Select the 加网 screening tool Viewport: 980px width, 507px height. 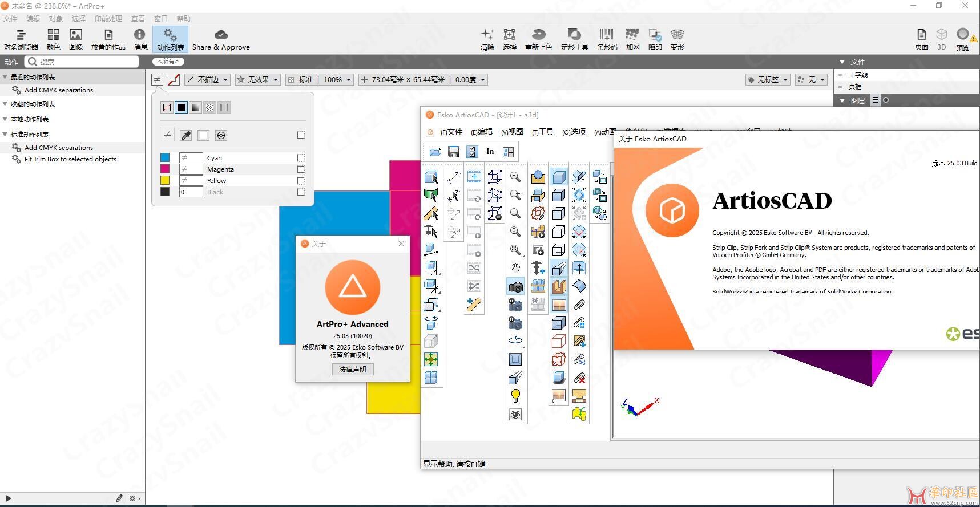click(632, 39)
